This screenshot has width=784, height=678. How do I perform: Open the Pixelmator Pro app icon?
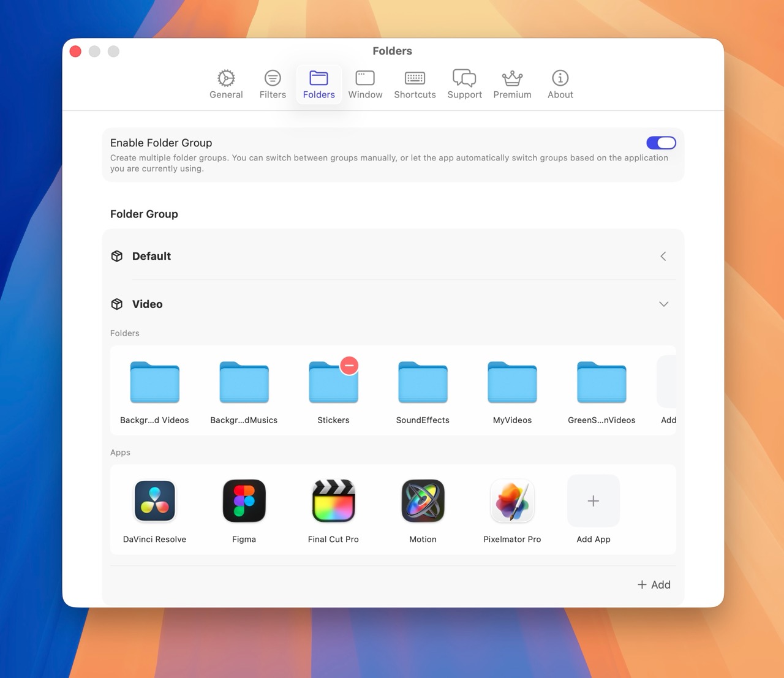point(512,500)
